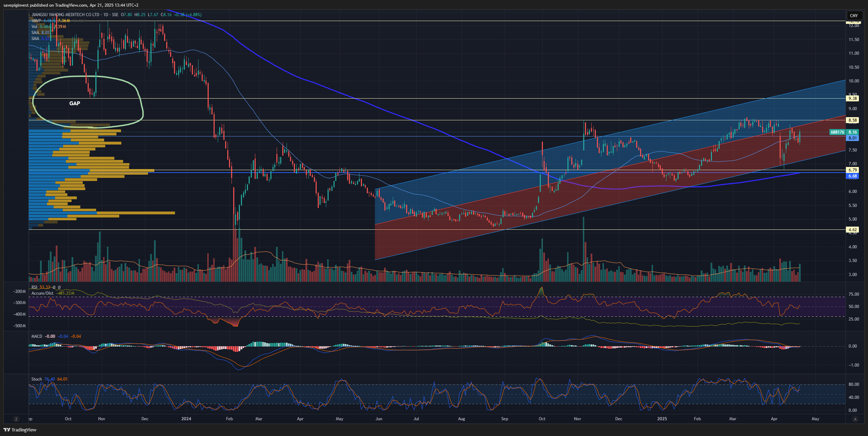Image resolution: width=868 pixels, height=436 pixels.
Task: Click the 9.38 yellow price label
Action: point(853,99)
